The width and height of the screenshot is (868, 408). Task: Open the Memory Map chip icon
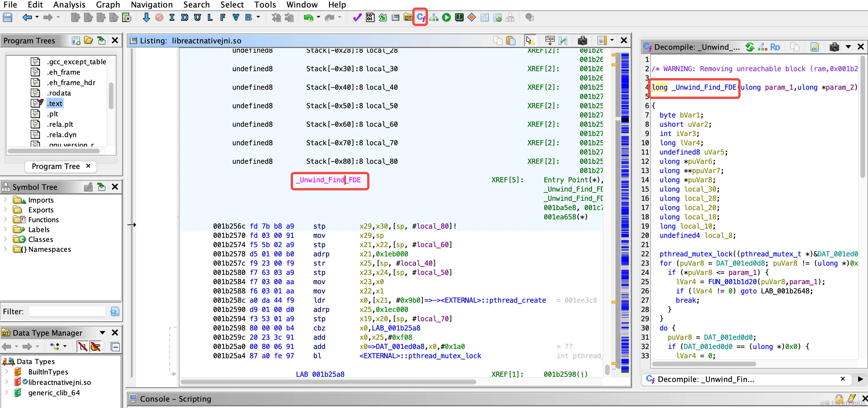click(x=459, y=17)
